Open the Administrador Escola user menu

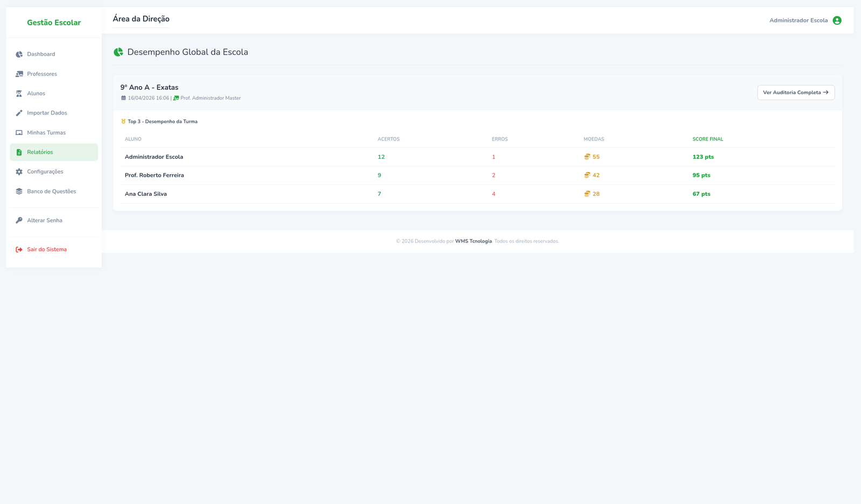[x=799, y=20]
